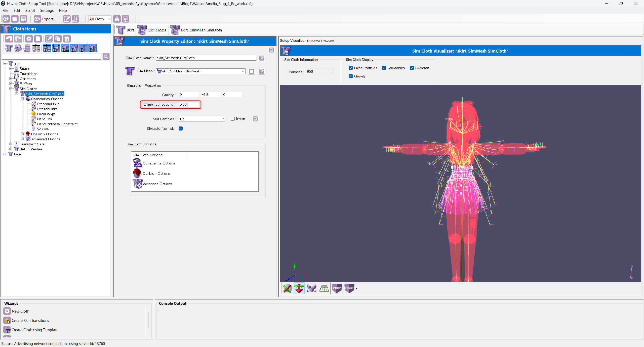Uncheck the Simulate Normals checkbox
This screenshot has width=644, height=347.
click(181, 128)
